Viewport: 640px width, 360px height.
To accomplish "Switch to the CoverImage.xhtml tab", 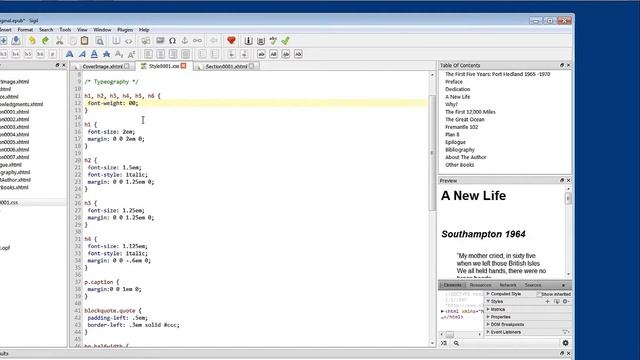I will click(x=102, y=66).
